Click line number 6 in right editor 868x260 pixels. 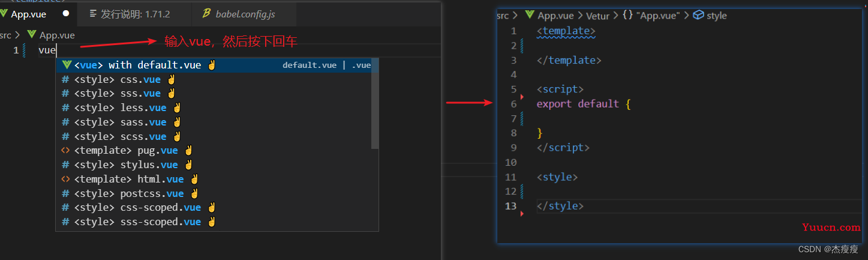click(513, 104)
